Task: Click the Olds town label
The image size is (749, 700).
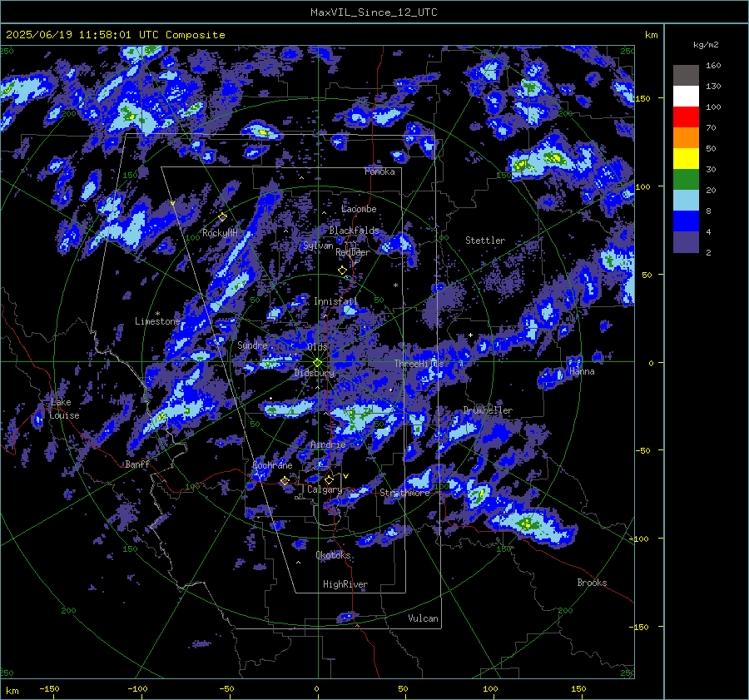Action: 317,346
